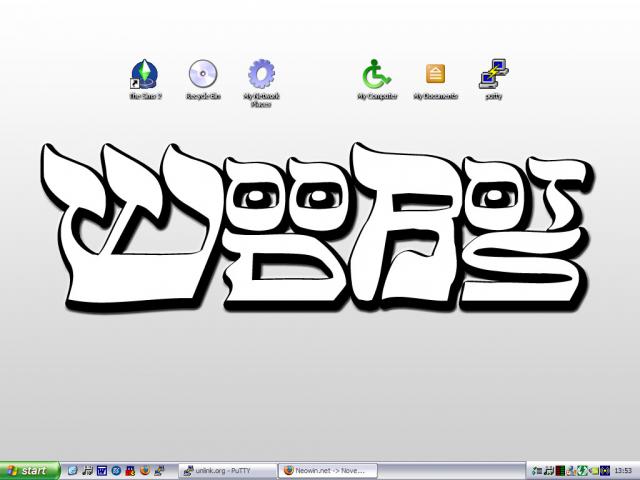Click the first system tray icon left of the music notes
The width and height of the screenshot is (640, 480).
538,471
